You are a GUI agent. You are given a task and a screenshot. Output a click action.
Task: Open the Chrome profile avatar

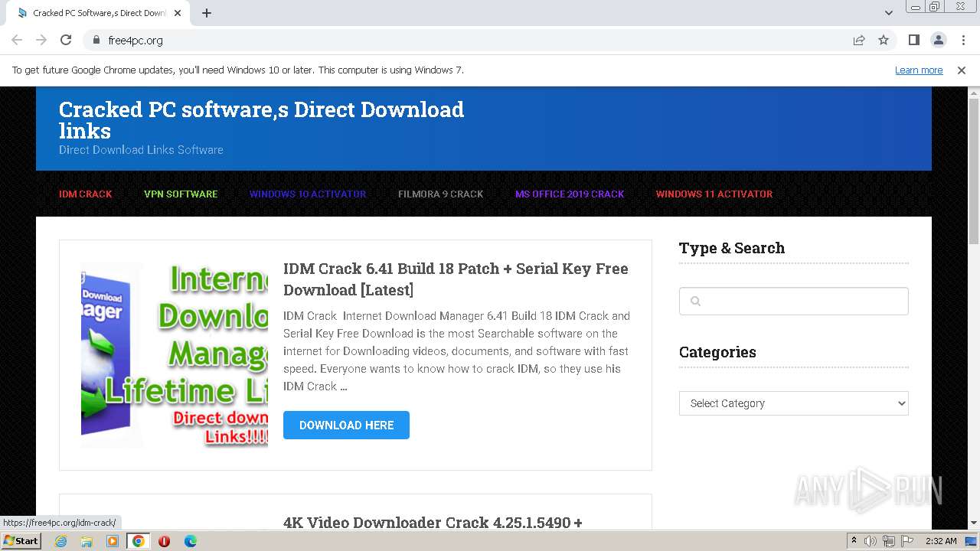938,40
